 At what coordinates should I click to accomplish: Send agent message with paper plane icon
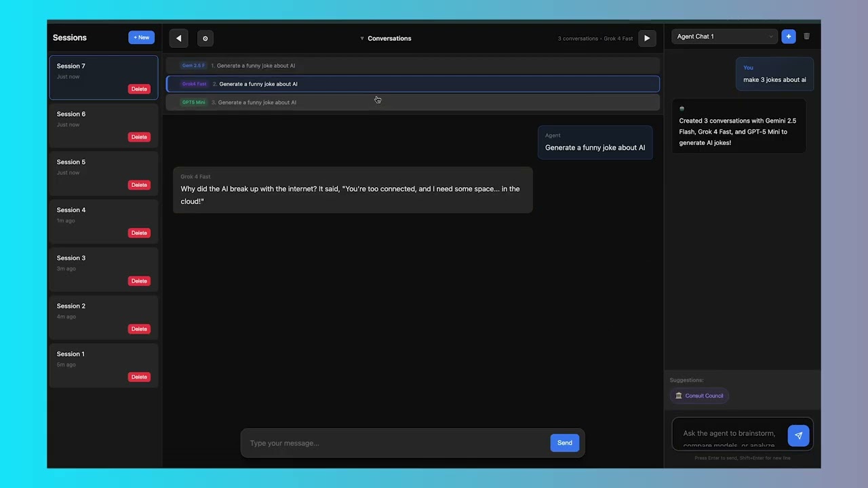(798, 436)
